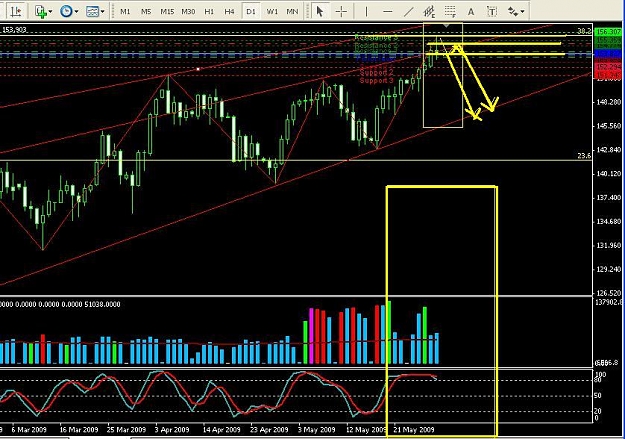This screenshot has width=625, height=439.
Task: Click the 25 Mar 2009 date label
Action: [x=126, y=430]
